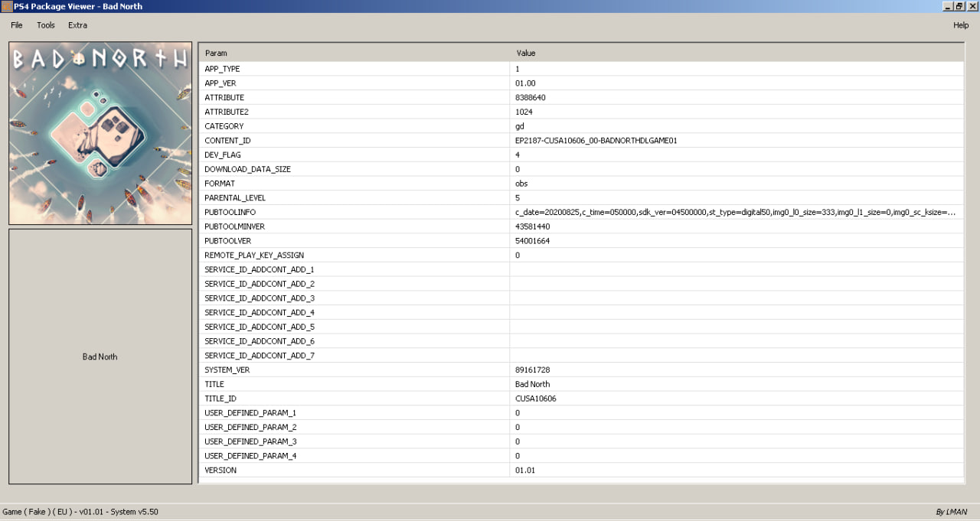This screenshot has height=521, width=980.
Task: Select the APP_VER value 01.00
Action: click(x=525, y=83)
